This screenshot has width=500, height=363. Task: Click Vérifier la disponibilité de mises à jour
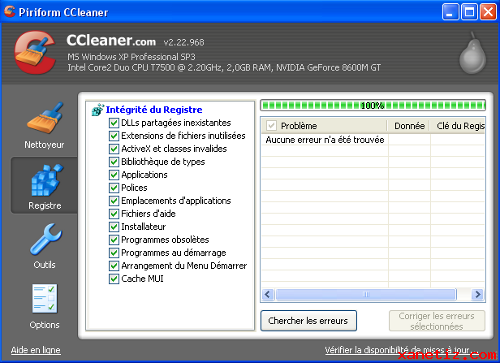click(400, 350)
